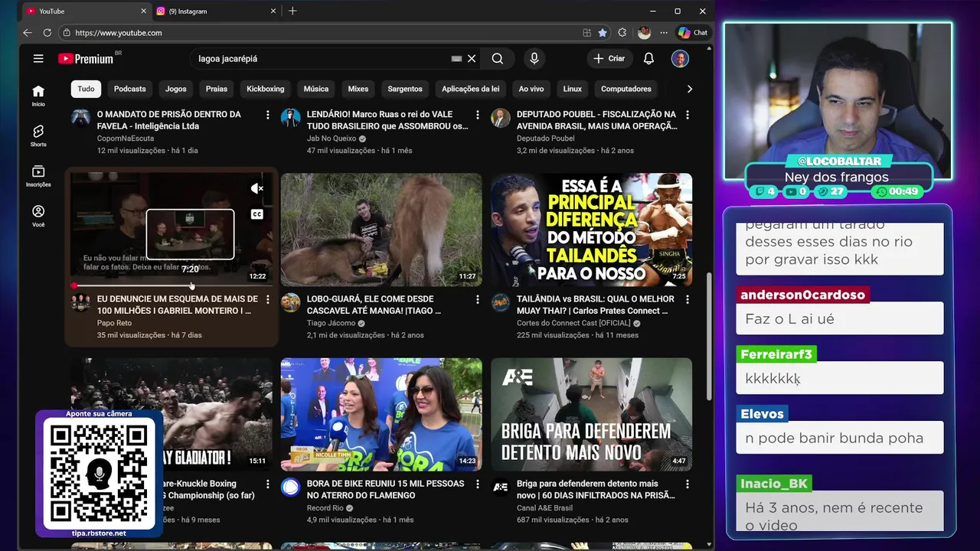Click the Criar button

click(609, 58)
